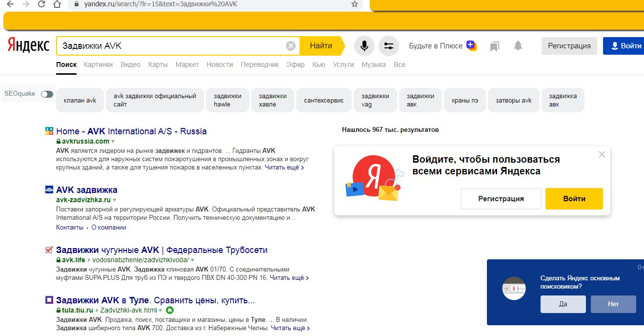644x336 pixels.
Task: Switch to the Новости tab
Action: [x=220, y=64]
